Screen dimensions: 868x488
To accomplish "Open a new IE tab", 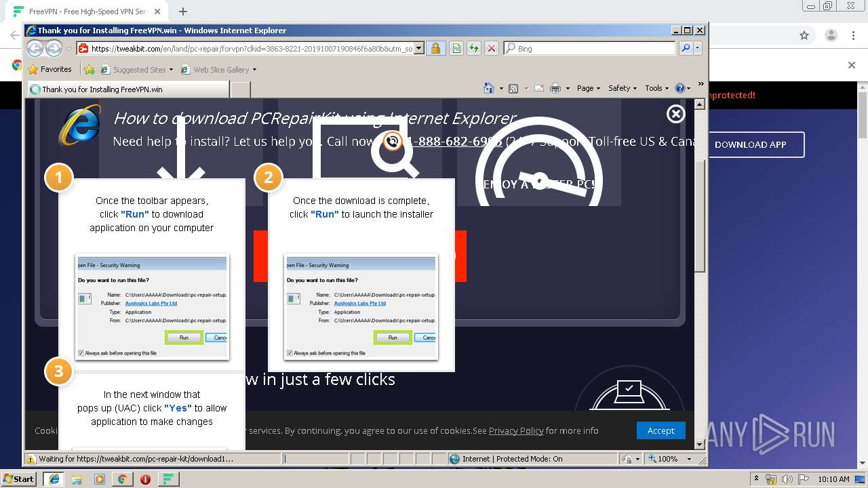I will coord(241,89).
